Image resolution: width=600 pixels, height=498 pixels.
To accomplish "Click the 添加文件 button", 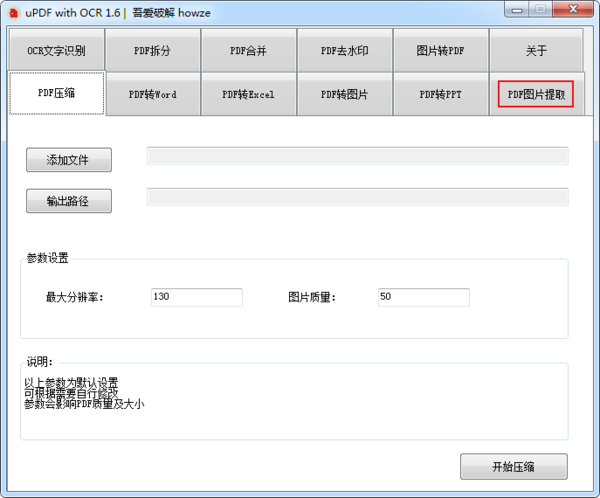I will pos(68,160).
